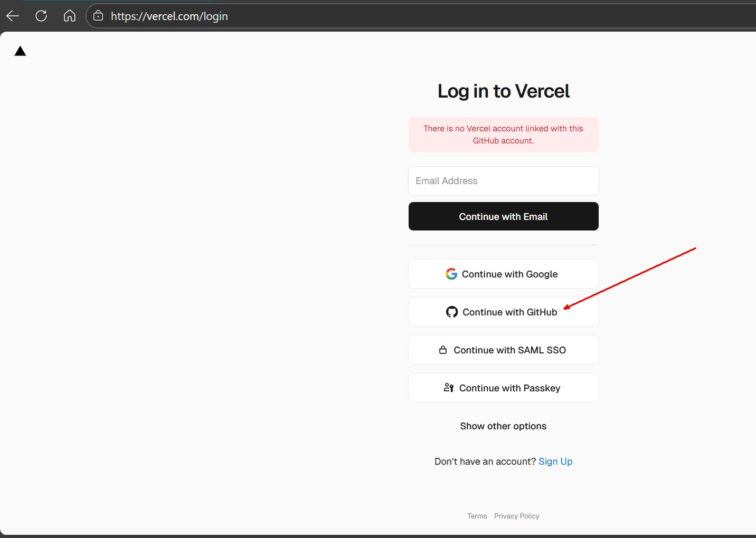Reload the Vercel login page
The image size is (756, 538).
(41, 16)
